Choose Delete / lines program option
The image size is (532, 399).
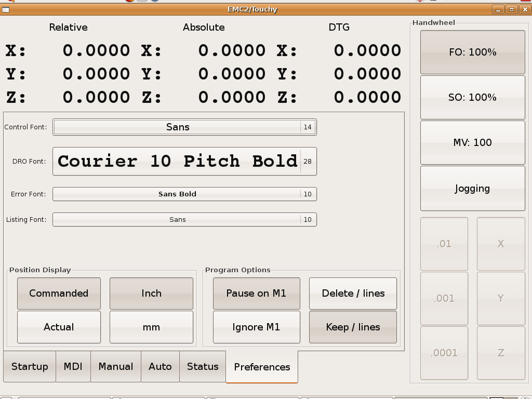click(353, 293)
